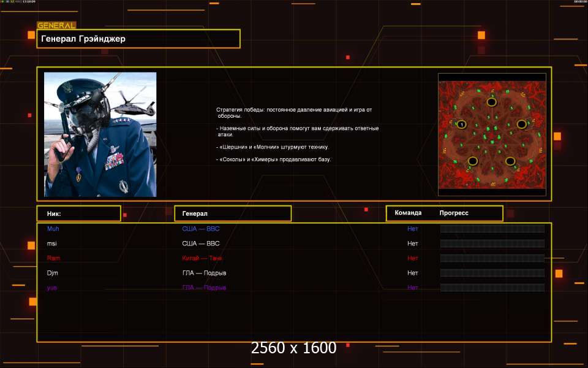Viewport: 588px width, 368px height.
Task: Click the "Прогресс" column header
Action: click(454, 213)
